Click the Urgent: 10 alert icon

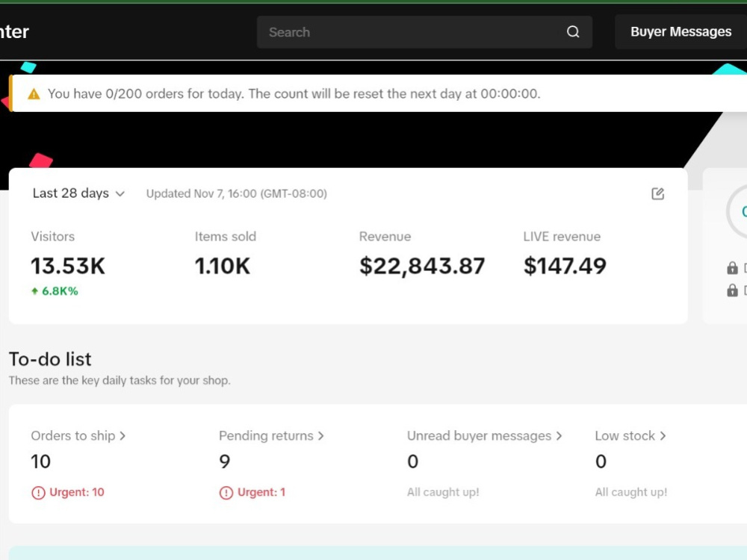pos(38,492)
